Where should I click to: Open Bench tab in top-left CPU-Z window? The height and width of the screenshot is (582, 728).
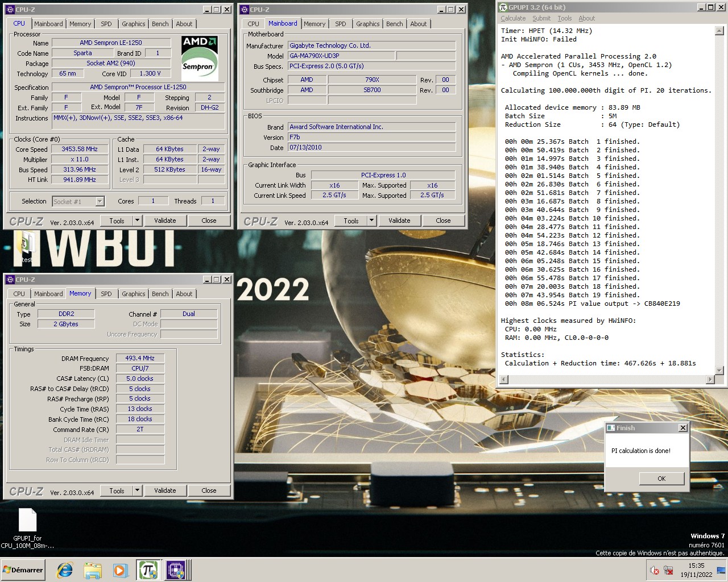click(160, 24)
